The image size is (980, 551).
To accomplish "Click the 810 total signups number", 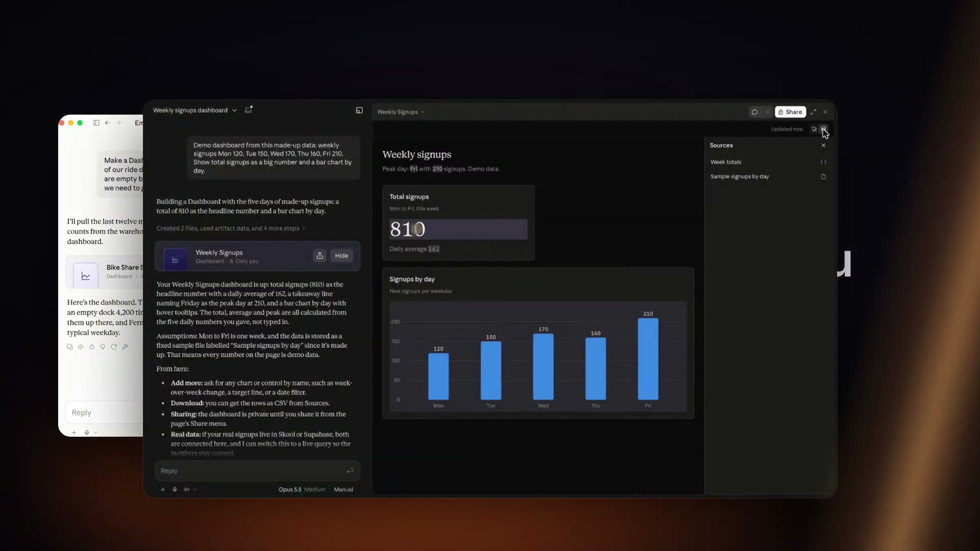I will click(x=408, y=229).
